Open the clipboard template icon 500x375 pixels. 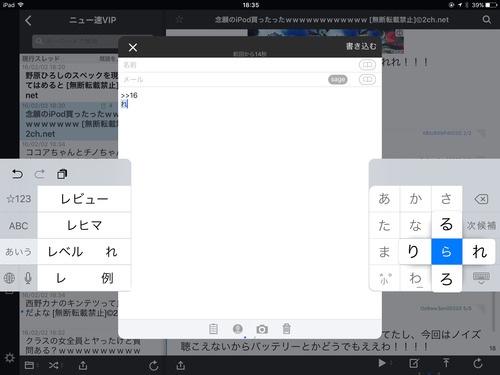point(213,329)
